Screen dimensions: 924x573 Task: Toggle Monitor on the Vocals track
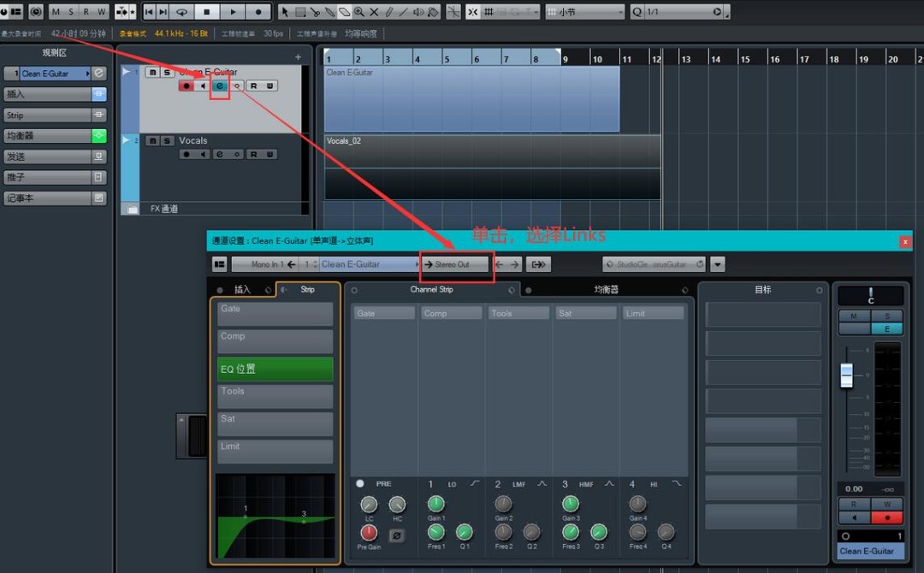(203, 153)
